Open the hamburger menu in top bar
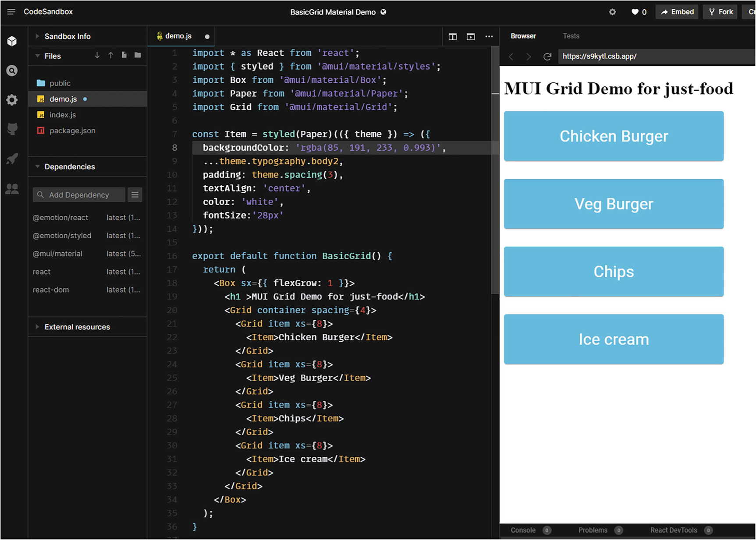This screenshot has width=756, height=540. click(x=11, y=12)
